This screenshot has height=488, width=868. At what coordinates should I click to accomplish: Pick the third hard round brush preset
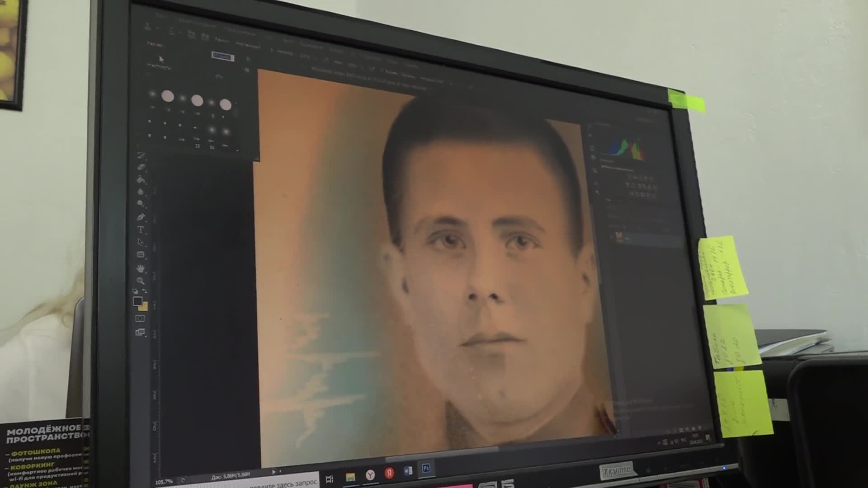226,105
